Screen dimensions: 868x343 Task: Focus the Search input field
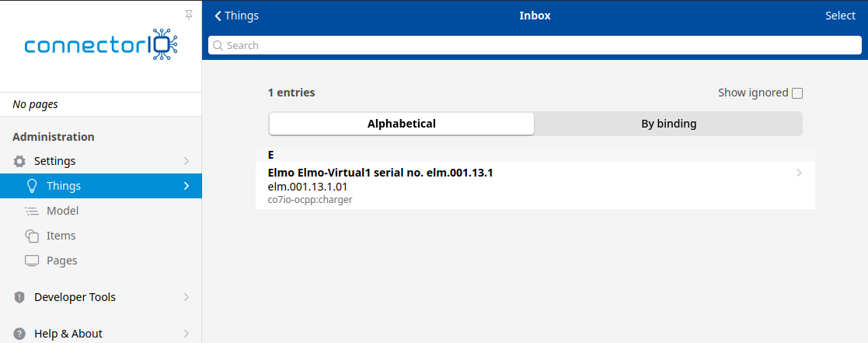(x=535, y=46)
